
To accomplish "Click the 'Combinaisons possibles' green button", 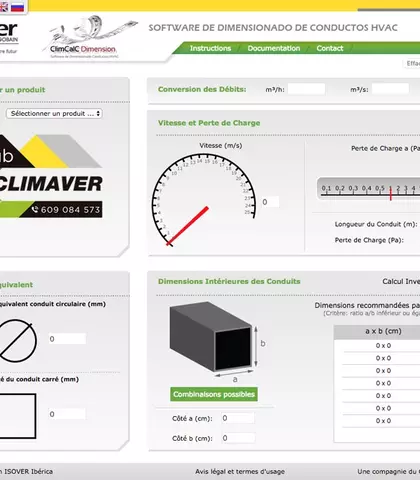I will 214,394.
